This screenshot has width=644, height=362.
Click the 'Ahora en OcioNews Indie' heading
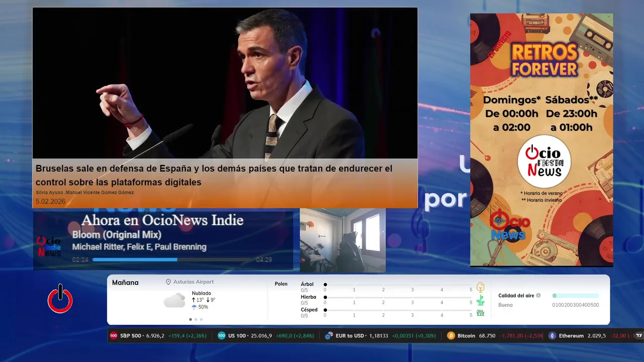(163, 220)
